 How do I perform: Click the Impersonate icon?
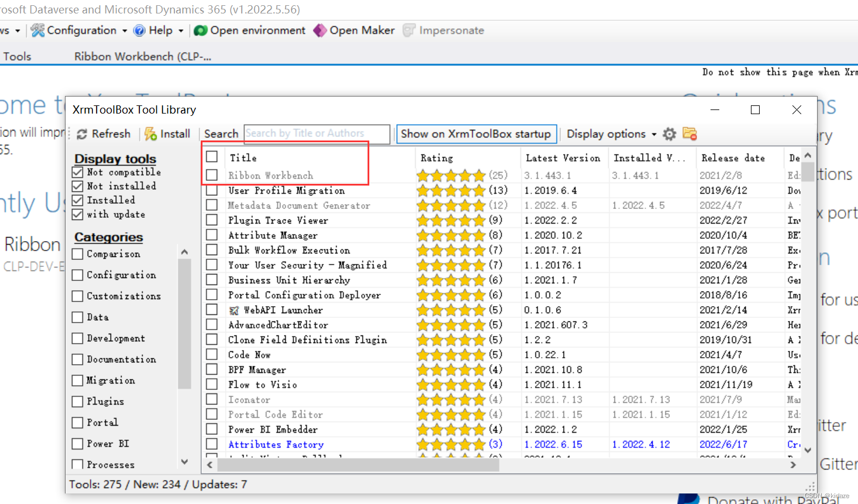click(x=409, y=30)
